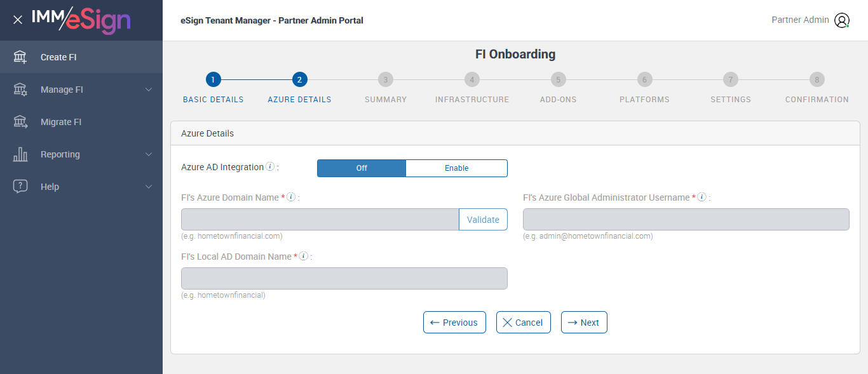Click the Partner Admin profile avatar

click(842, 20)
